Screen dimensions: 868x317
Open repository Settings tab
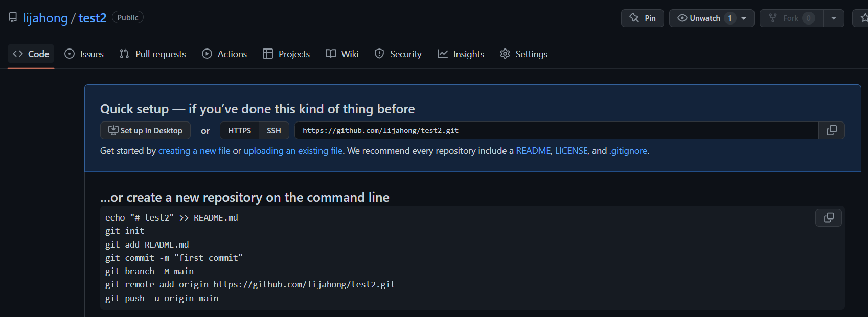click(523, 54)
